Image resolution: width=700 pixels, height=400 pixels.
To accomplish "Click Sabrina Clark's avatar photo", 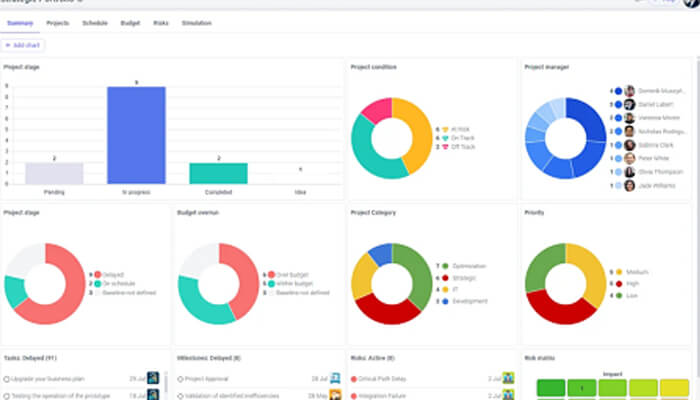I will pos(630,144).
